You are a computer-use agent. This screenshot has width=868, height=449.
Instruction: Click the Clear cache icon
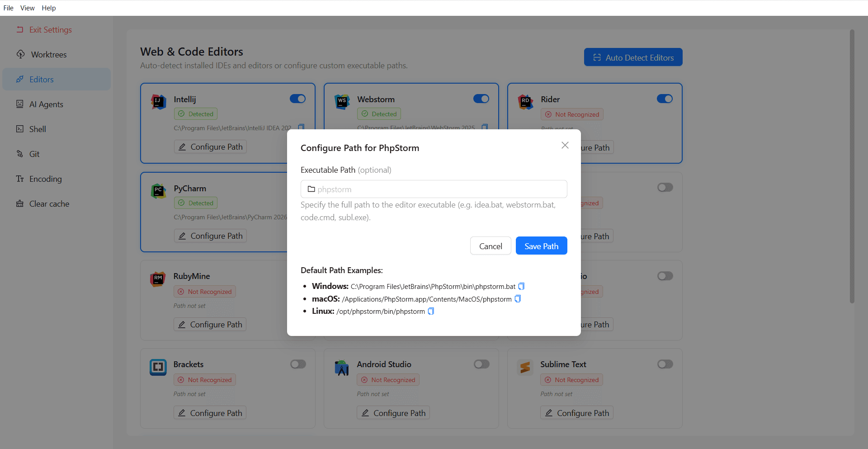pos(20,203)
